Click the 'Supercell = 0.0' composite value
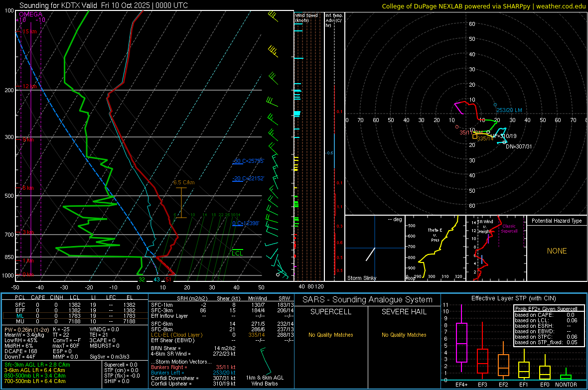 (x=121, y=365)
